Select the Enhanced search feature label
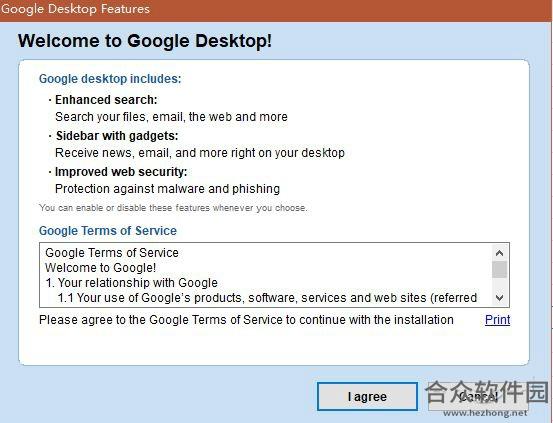Viewport: 553px width, 423px height. point(106,100)
